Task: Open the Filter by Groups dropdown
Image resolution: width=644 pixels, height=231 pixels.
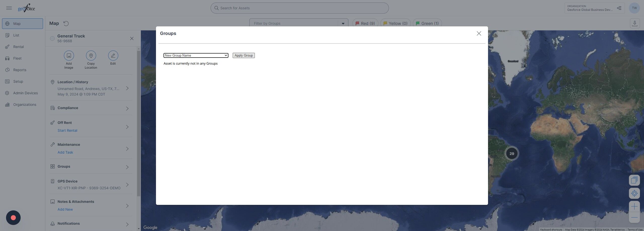Action: click(x=299, y=23)
